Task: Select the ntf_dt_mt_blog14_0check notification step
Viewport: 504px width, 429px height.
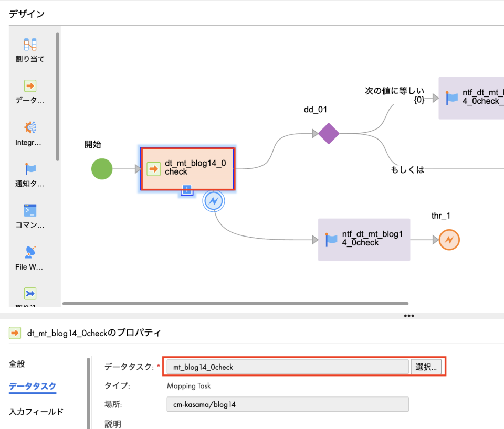Action: 364,240
